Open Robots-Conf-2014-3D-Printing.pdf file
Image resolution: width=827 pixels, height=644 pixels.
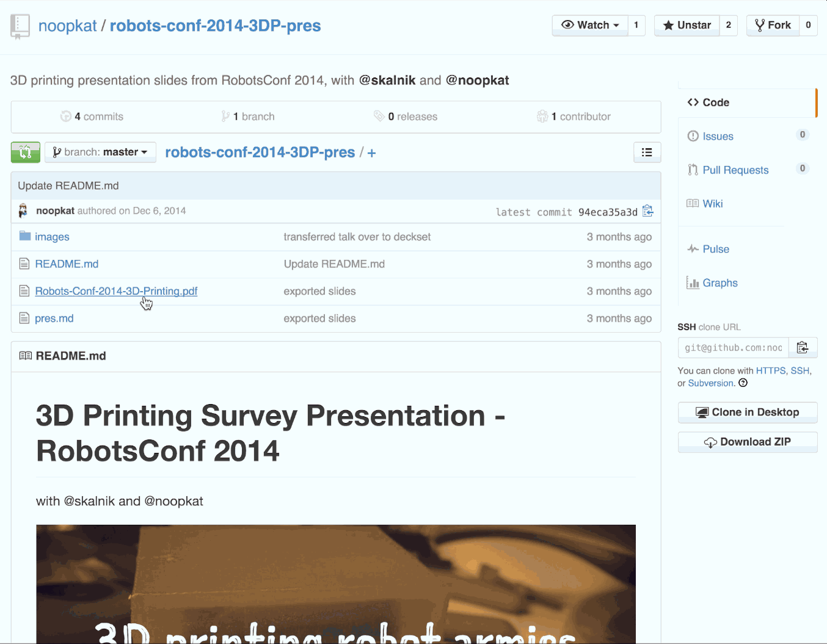(116, 291)
